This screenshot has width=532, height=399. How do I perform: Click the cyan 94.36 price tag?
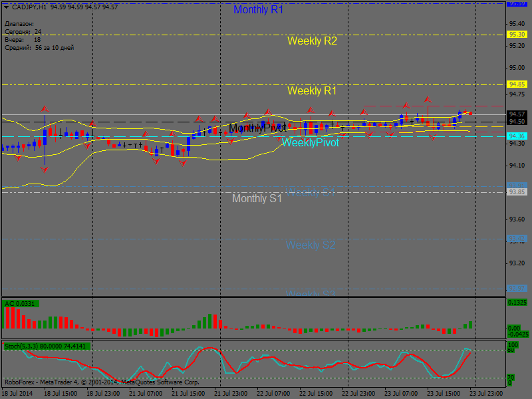point(517,136)
